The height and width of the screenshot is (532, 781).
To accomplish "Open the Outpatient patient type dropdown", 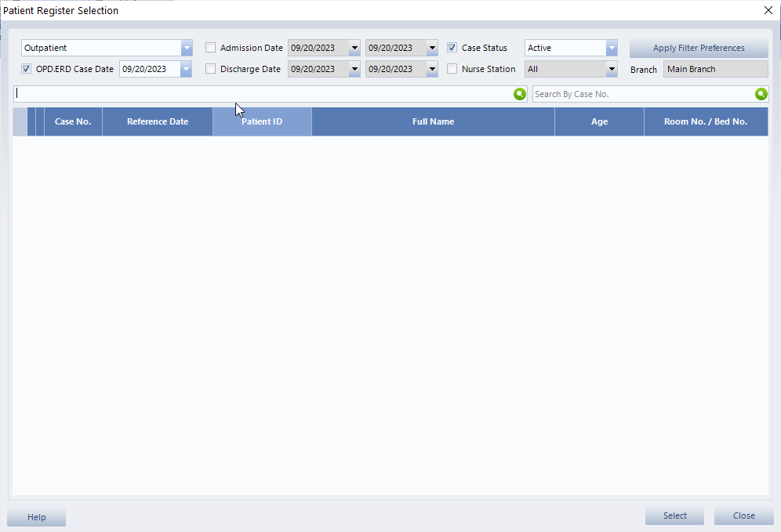I will click(x=186, y=48).
